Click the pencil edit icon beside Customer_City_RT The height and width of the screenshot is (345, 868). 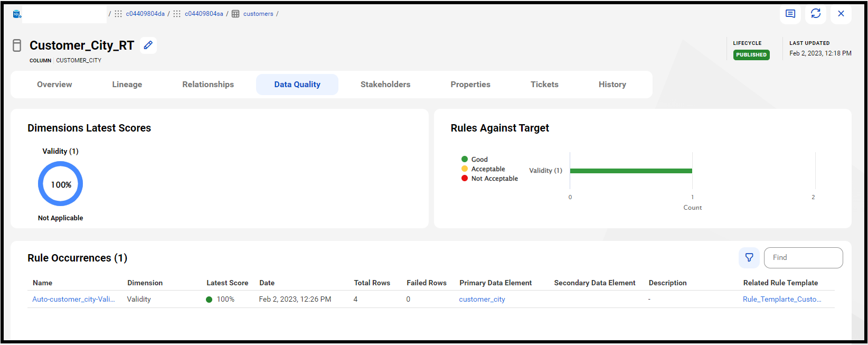[148, 45]
